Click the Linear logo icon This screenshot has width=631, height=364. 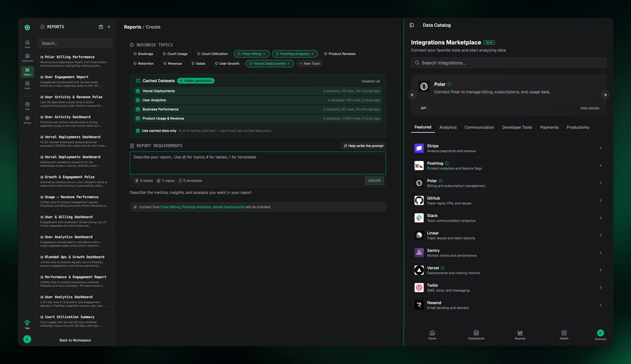[419, 235]
